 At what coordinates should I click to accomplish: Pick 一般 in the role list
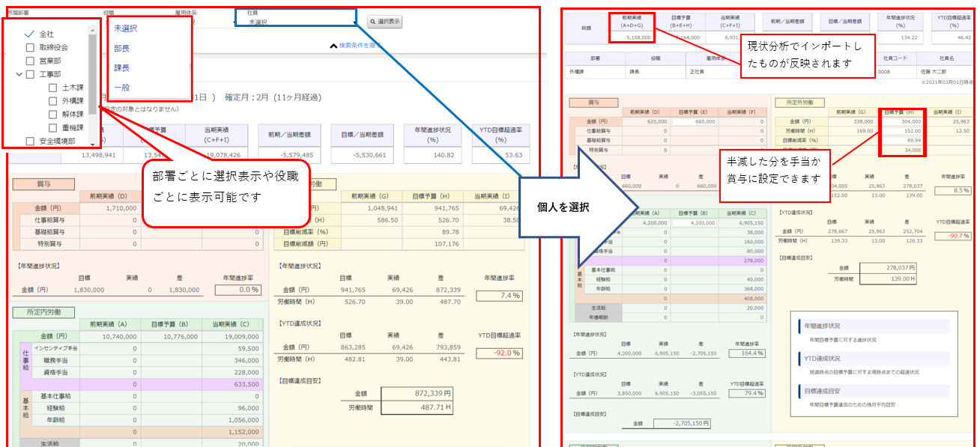pyautogui.click(x=122, y=88)
